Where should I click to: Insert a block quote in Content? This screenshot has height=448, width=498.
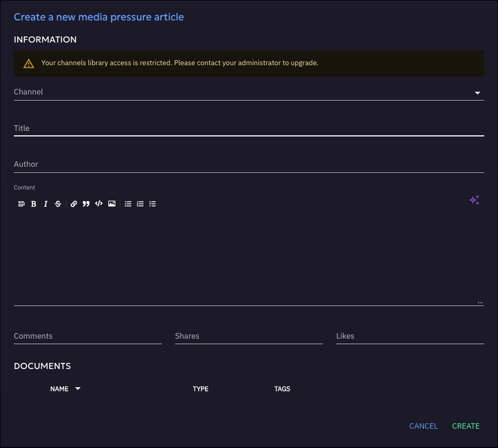pos(86,204)
